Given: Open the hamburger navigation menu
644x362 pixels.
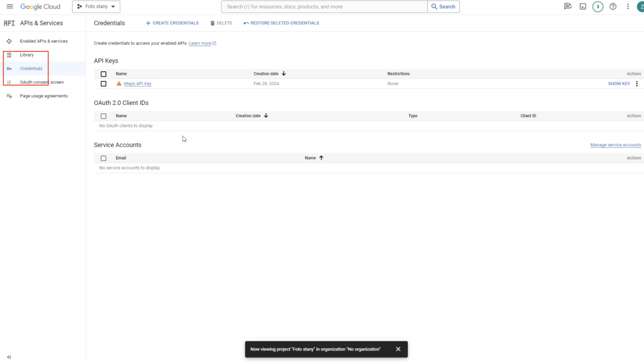Looking at the screenshot, I should point(10,6).
